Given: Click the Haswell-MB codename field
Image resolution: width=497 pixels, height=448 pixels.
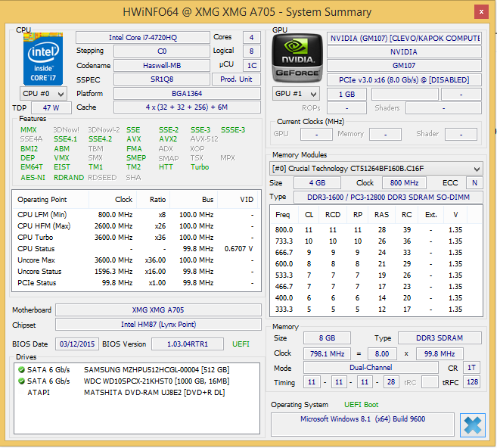Looking at the screenshot, I should point(162,65).
